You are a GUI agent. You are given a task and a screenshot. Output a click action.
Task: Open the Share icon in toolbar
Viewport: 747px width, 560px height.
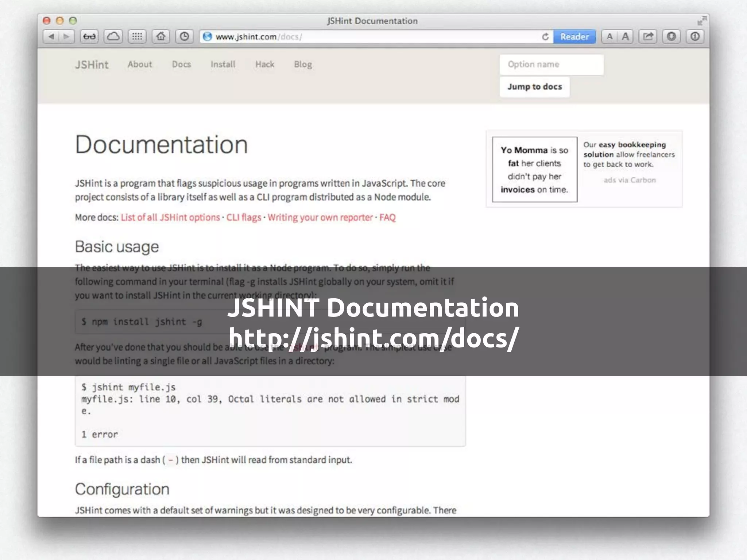pyautogui.click(x=648, y=36)
